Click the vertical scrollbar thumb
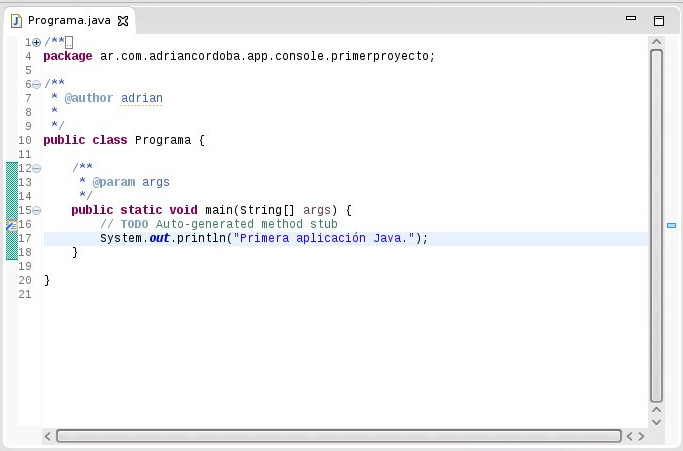This screenshot has height=451, width=683. pos(656,226)
